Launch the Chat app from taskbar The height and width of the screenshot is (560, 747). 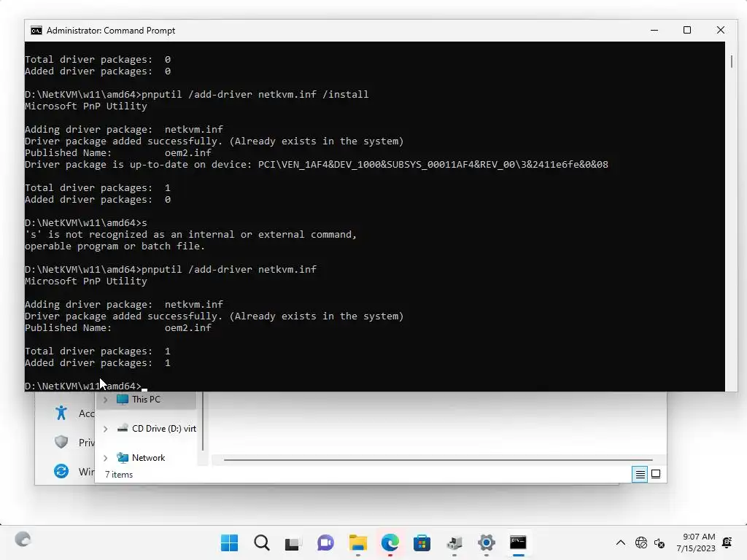(325, 542)
